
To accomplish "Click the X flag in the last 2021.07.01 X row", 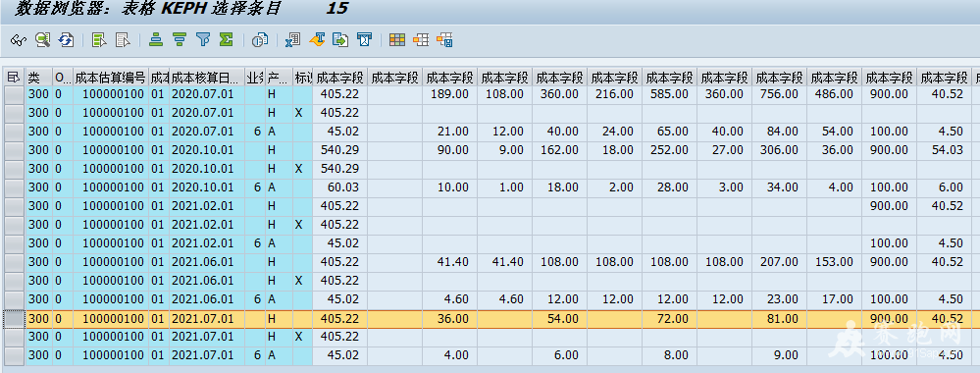I will point(302,337).
